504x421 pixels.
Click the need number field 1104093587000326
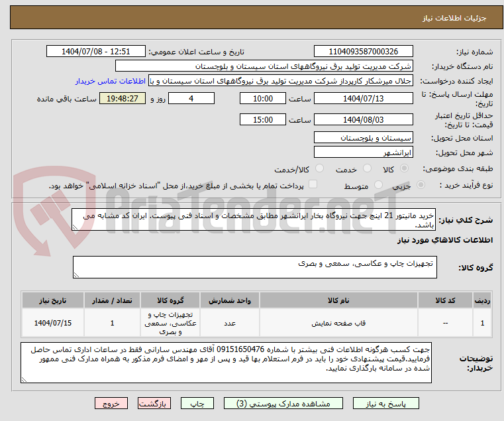click(x=363, y=51)
